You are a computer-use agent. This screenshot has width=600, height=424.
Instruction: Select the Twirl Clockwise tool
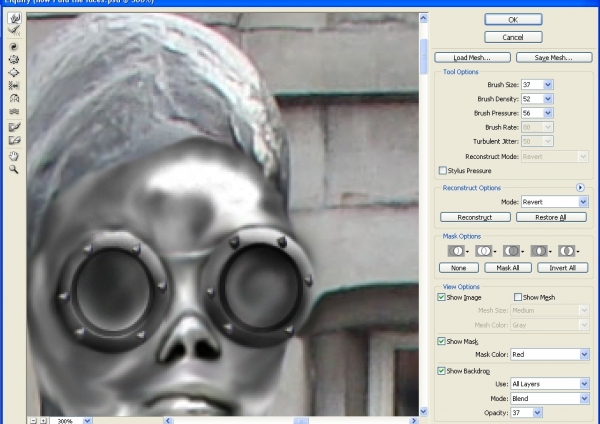[14, 47]
